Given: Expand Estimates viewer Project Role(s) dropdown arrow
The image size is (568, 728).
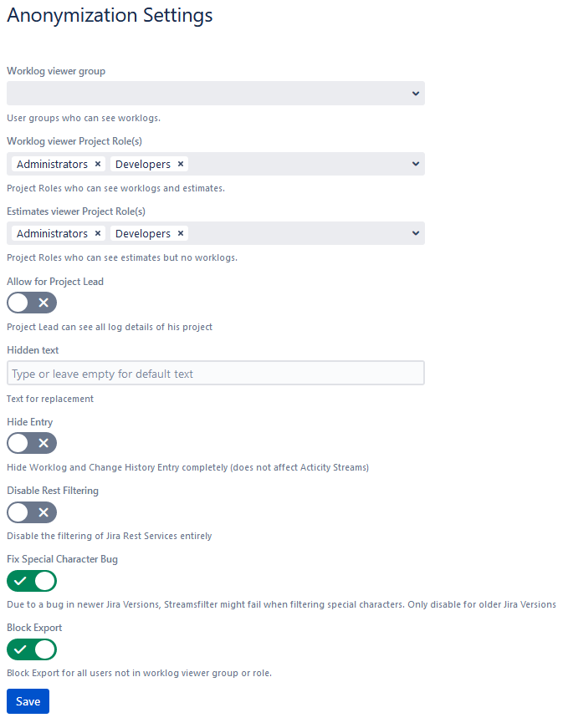Looking at the screenshot, I should point(416,233).
